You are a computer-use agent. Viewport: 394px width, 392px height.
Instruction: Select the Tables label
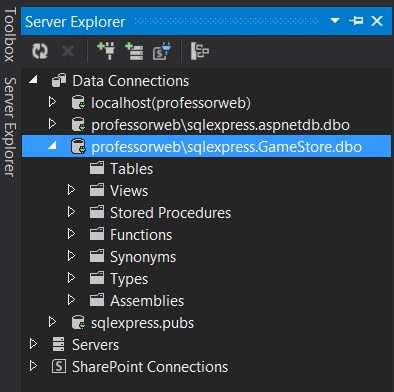[x=132, y=169]
